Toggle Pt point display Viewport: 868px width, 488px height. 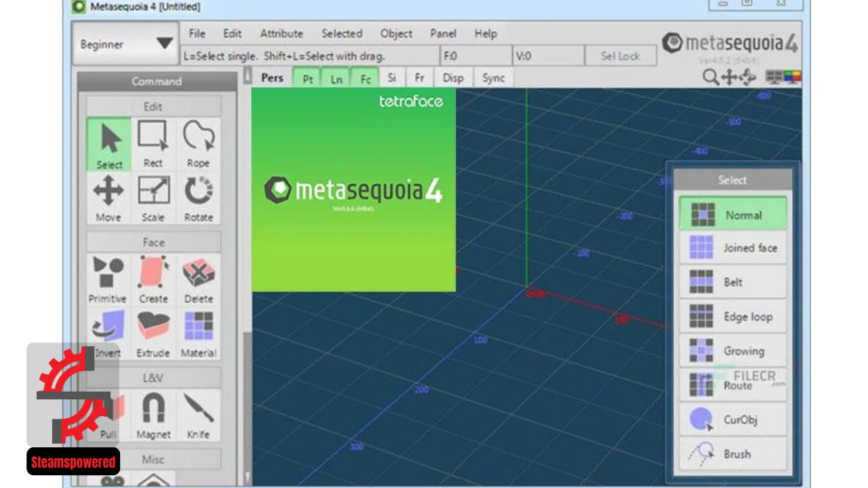pyautogui.click(x=307, y=78)
